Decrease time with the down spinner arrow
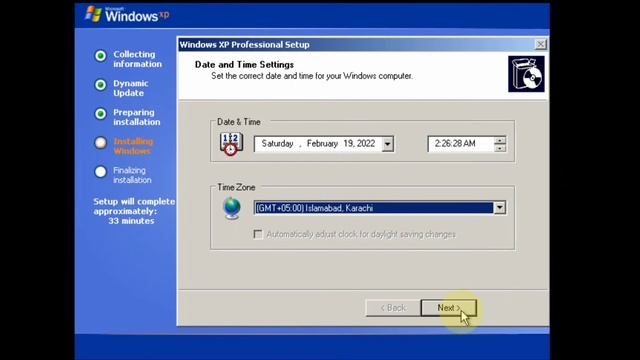 [500, 148]
